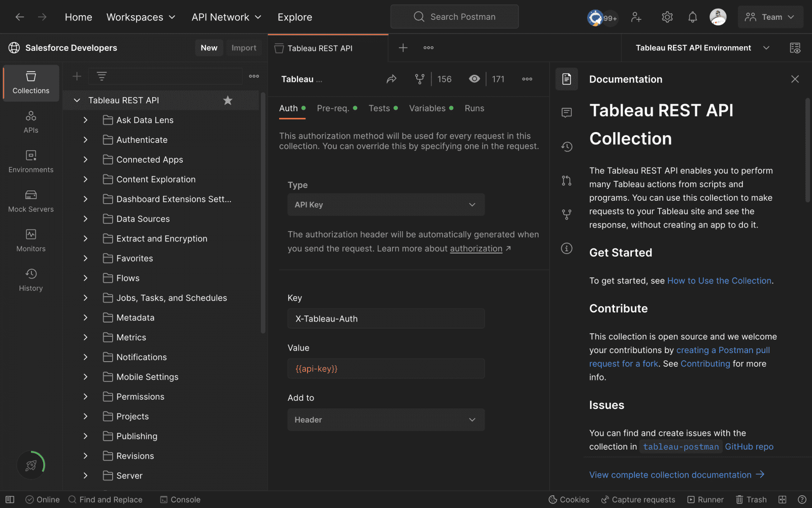Open the Environments sidebar panel

(31, 162)
